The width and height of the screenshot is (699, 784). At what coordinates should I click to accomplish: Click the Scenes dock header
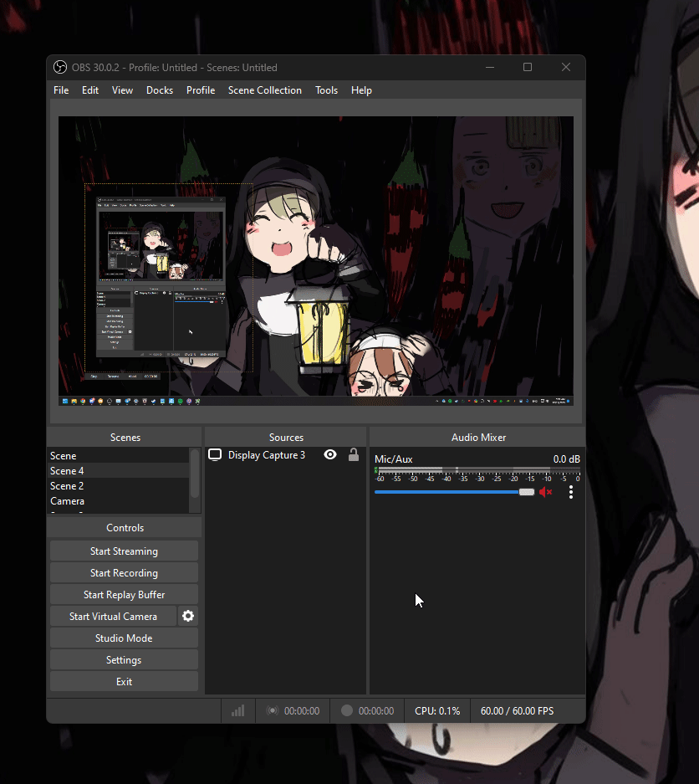click(x=125, y=437)
